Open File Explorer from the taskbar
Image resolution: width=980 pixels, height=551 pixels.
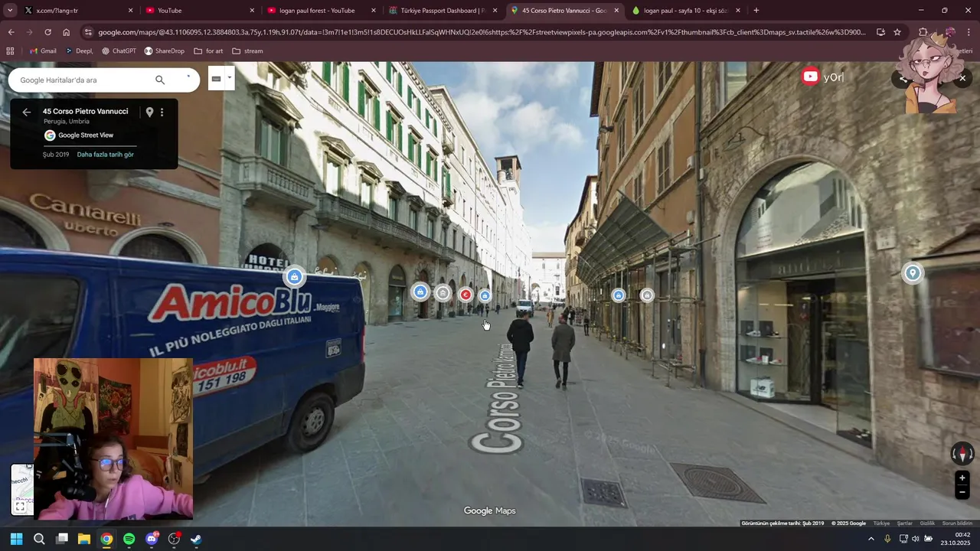pyautogui.click(x=84, y=539)
